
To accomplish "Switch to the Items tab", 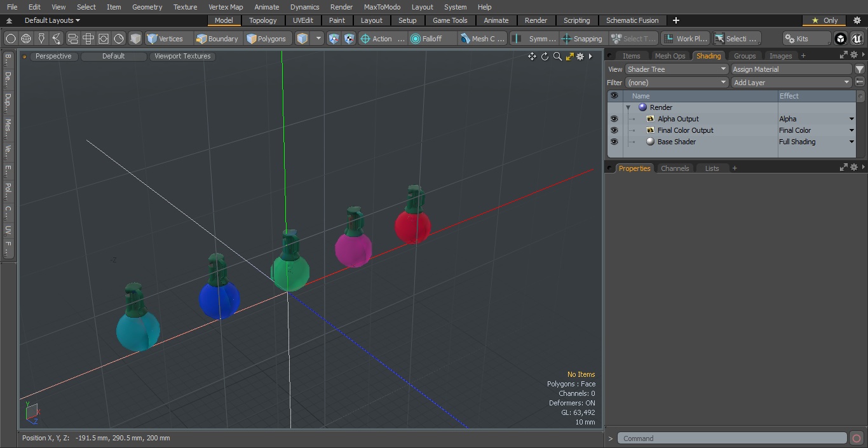I will click(631, 56).
